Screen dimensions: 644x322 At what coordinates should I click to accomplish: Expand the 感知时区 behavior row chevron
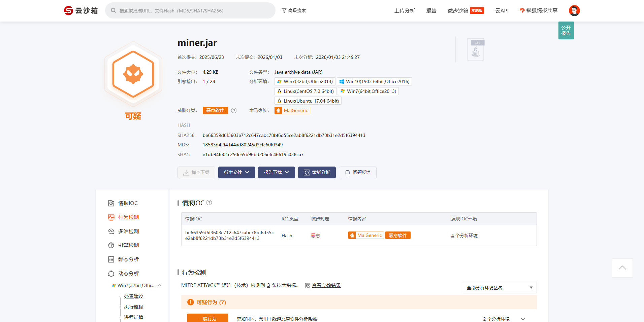pyautogui.click(x=523, y=319)
